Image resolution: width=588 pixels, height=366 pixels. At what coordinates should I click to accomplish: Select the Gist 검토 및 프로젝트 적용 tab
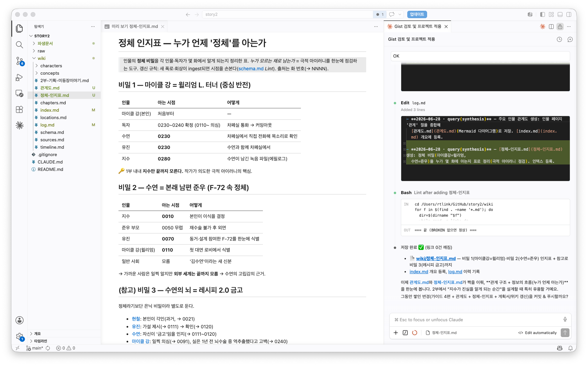[418, 27]
